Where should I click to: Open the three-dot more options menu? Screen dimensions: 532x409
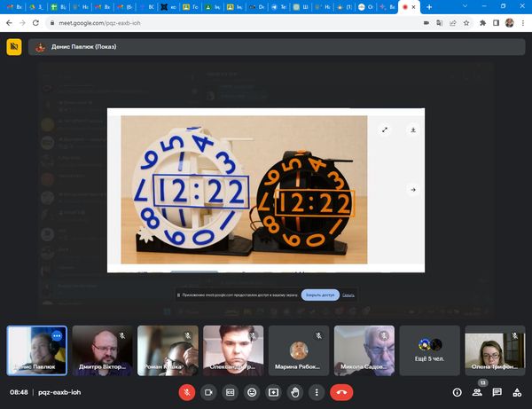click(x=317, y=391)
